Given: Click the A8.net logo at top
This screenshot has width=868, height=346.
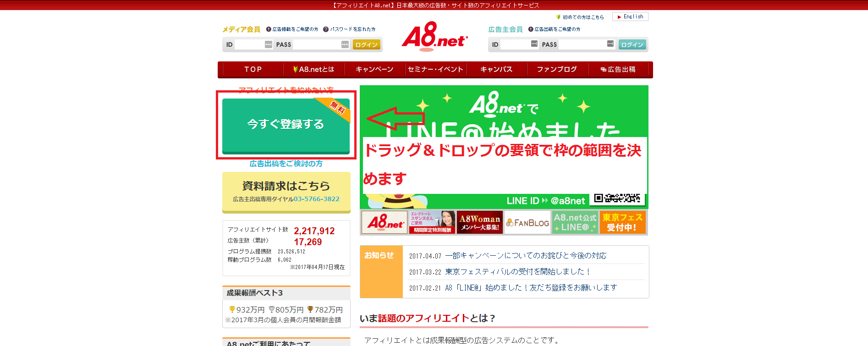Looking at the screenshot, I should point(434,37).
